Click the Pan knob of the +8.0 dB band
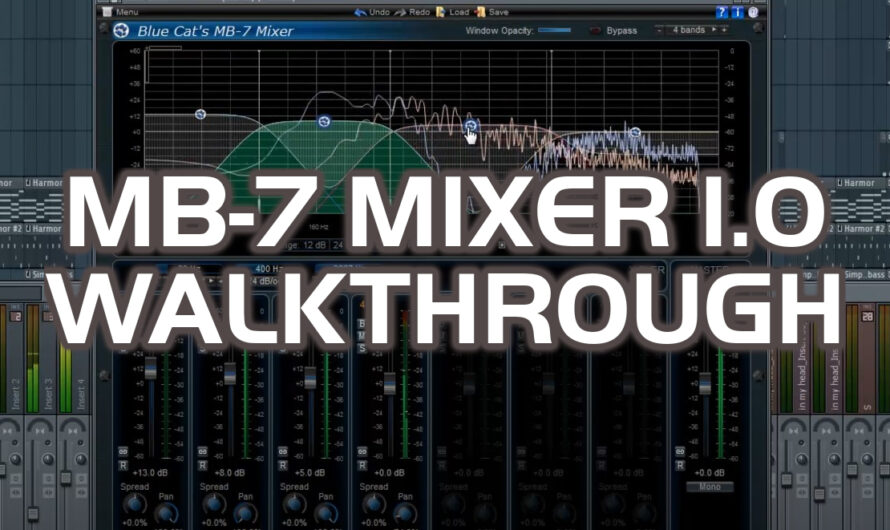Image resolution: width=890 pixels, height=530 pixels. coord(246,514)
